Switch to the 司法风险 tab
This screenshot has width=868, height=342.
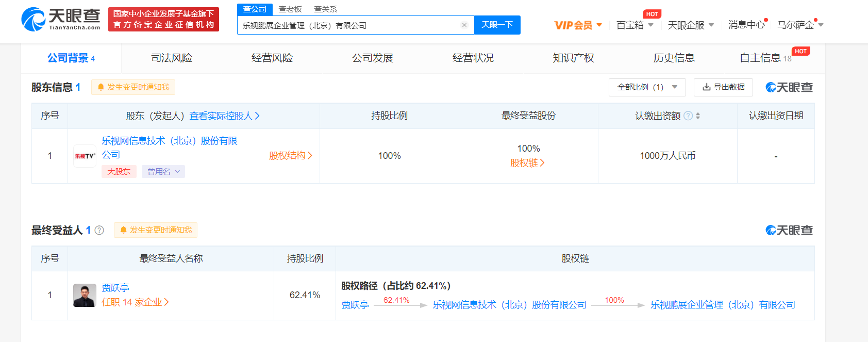coord(172,58)
